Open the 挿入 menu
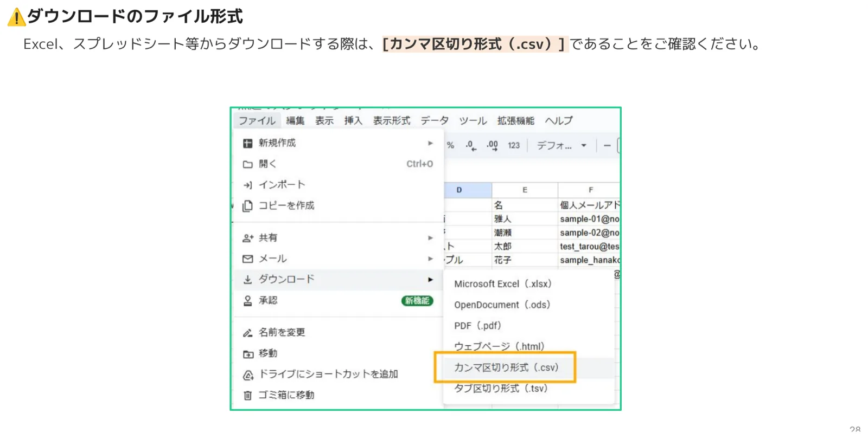This screenshot has height=439, width=868. [x=353, y=121]
